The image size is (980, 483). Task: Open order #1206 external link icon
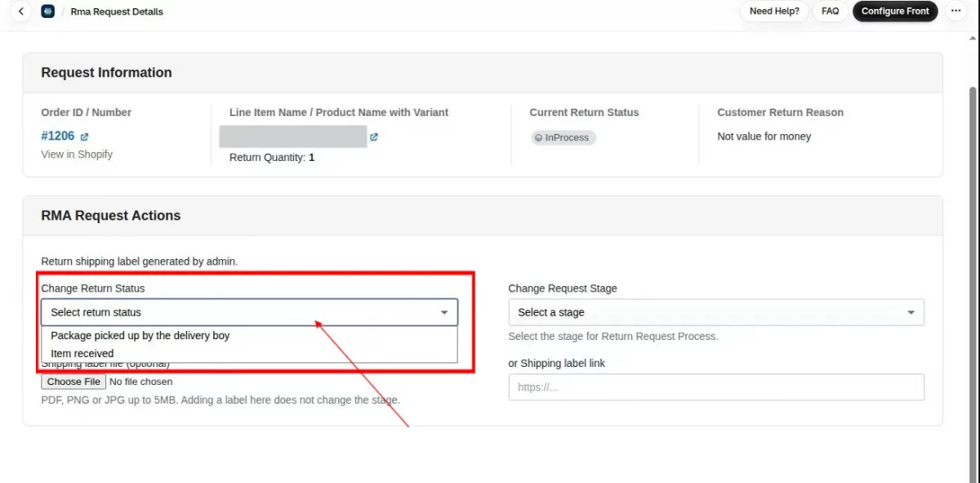[84, 137]
